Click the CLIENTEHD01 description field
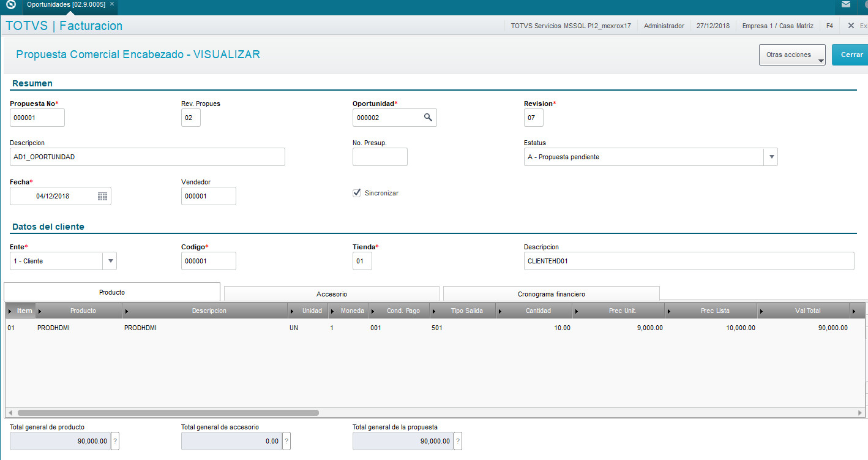868x460 pixels. point(689,261)
